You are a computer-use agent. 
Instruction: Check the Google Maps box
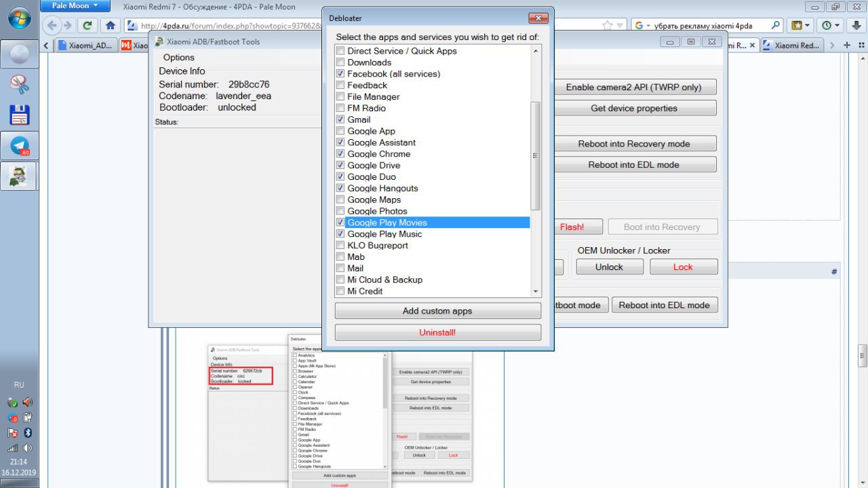pyautogui.click(x=340, y=200)
